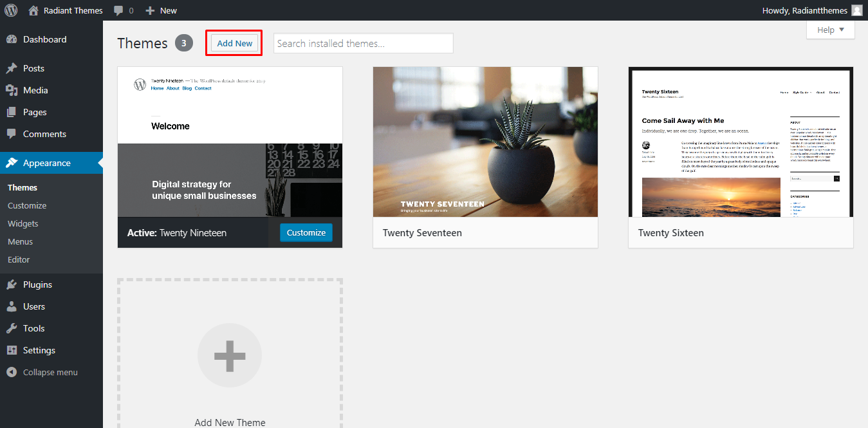Click the Dashboard gauge icon in sidebar
Viewport: 868px width, 428px height.
12,39
